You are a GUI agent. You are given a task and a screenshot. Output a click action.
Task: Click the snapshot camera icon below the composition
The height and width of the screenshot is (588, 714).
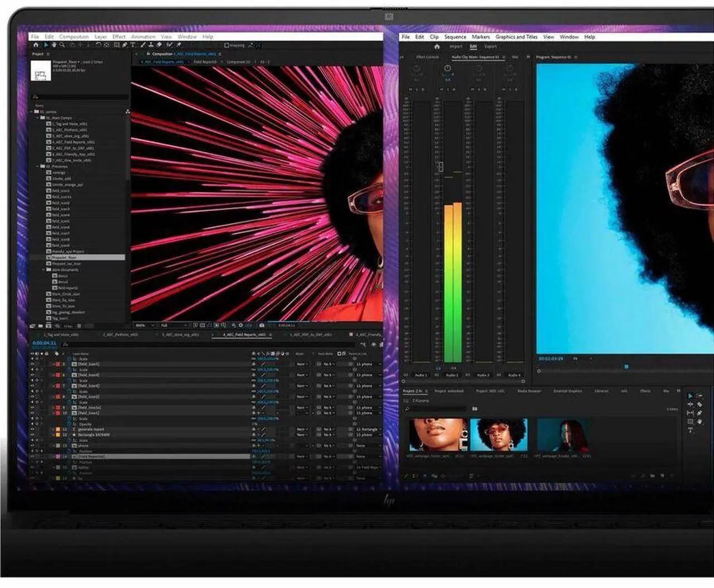[262, 325]
